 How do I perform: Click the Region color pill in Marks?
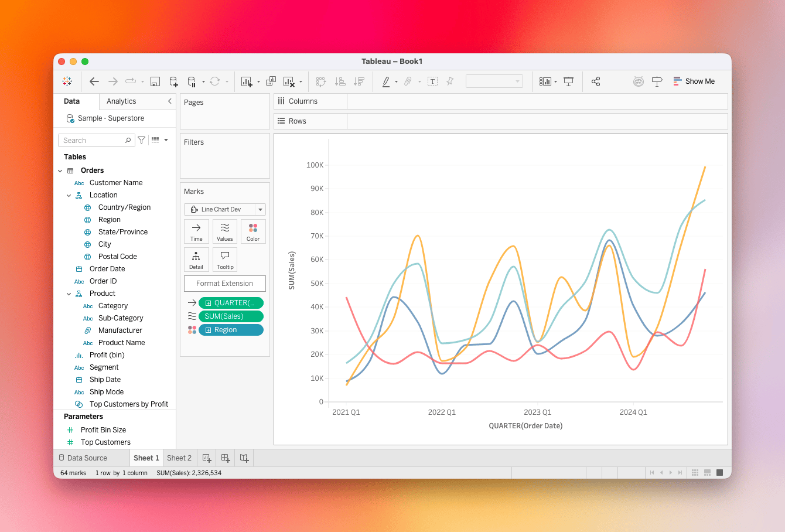click(x=231, y=330)
